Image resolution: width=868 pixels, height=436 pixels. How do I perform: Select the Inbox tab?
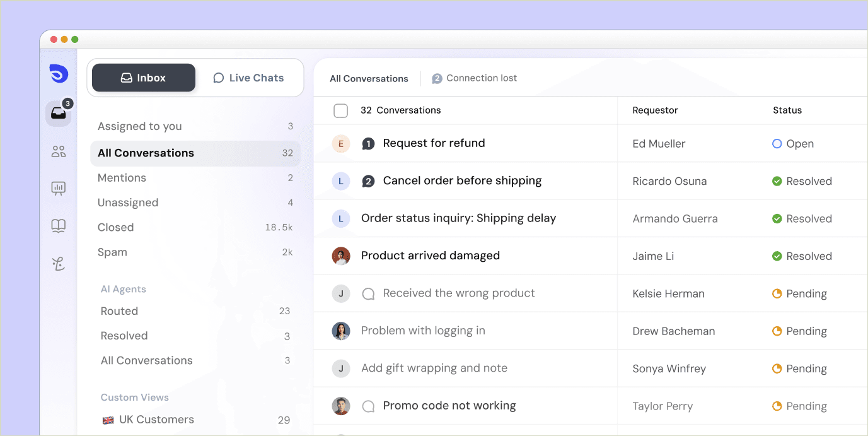(143, 78)
